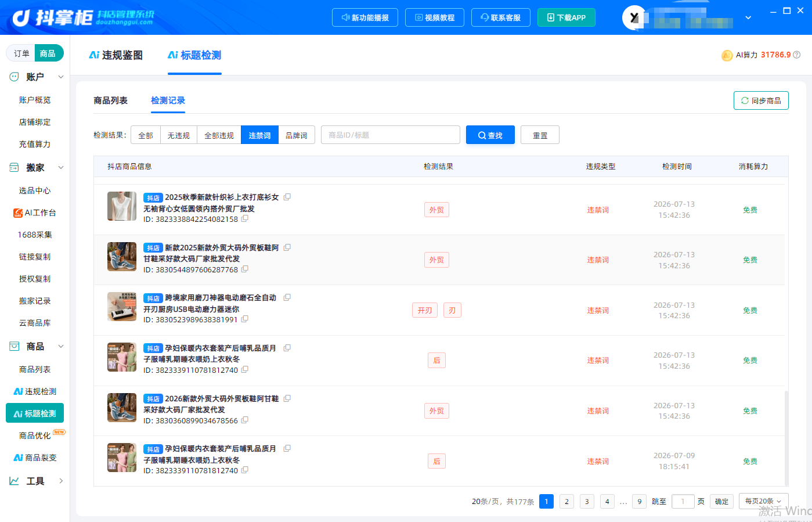This screenshot has width=812, height=522.
Task: Filter results by 全部违规
Action: [219, 135]
